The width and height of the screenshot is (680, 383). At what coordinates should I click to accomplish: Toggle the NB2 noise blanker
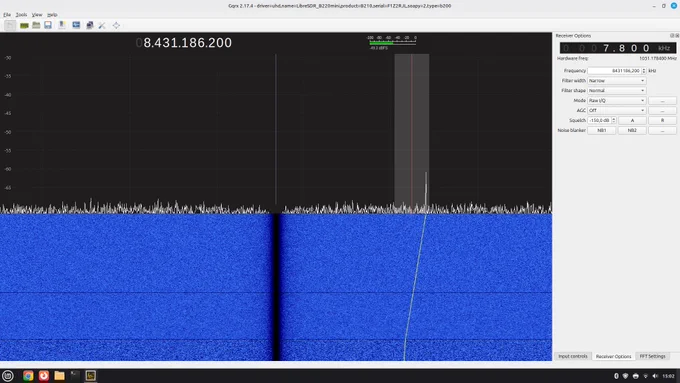coord(632,130)
